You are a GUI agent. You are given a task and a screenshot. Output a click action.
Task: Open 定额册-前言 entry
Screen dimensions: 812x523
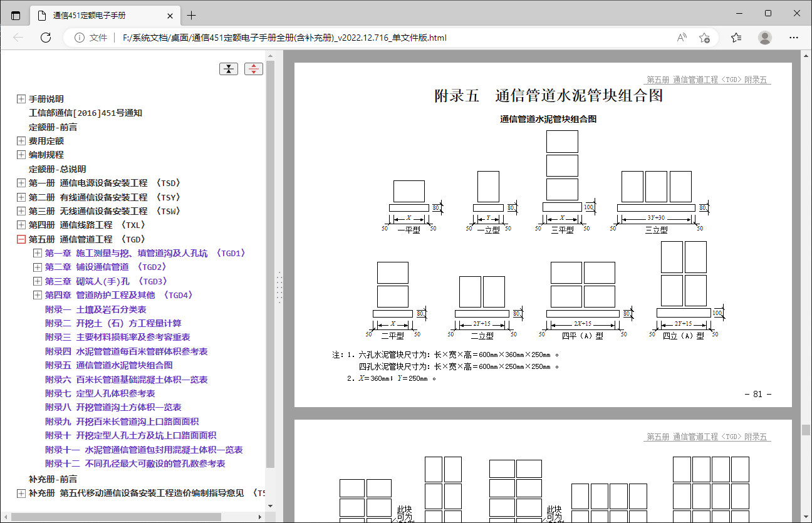point(53,127)
